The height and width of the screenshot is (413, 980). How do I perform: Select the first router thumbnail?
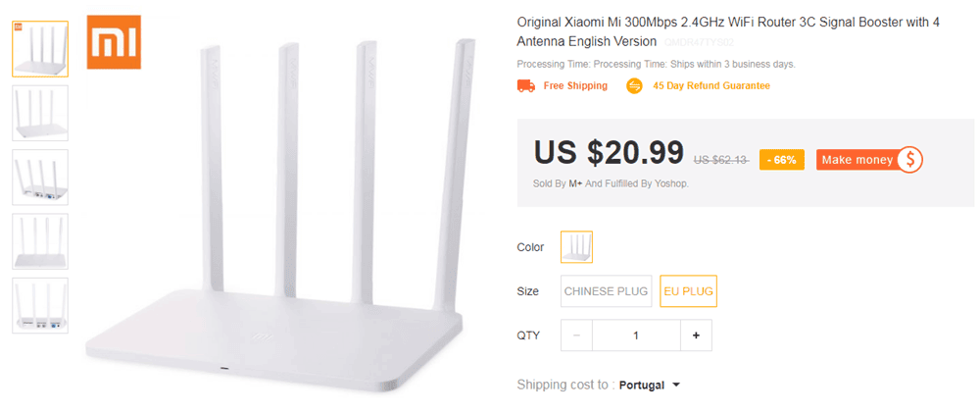pyautogui.click(x=40, y=49)
